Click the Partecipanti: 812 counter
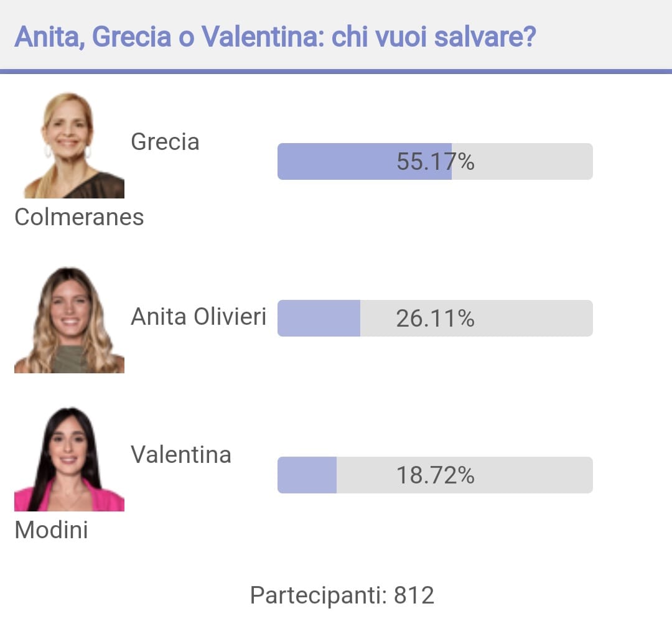The height and width of the screenshot is (624, 672). (x=342, y=595)
